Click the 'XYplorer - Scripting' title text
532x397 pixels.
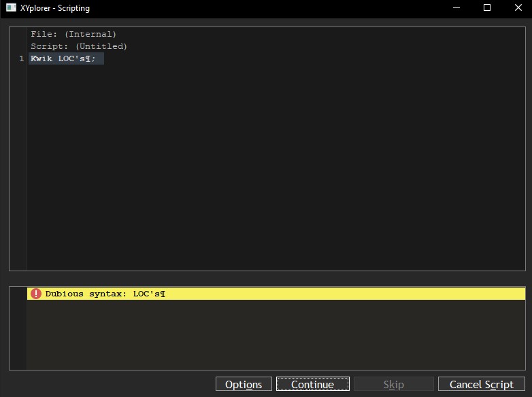click(56, 8)
